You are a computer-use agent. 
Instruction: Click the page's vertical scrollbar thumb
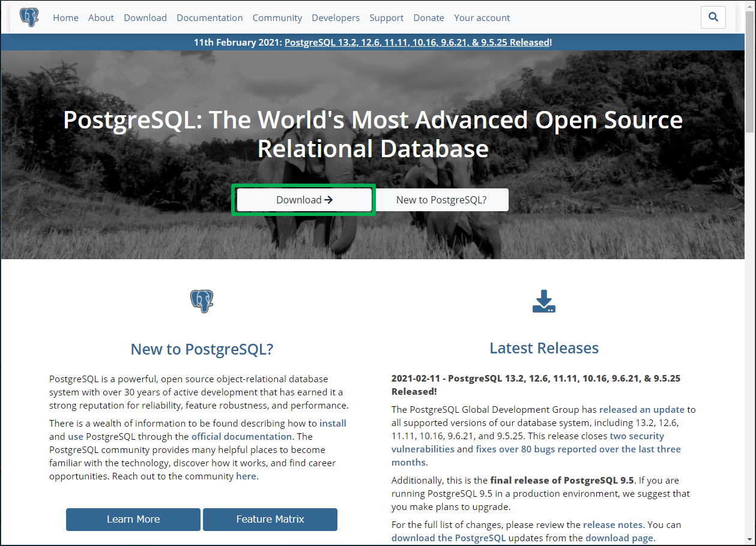coord(750,72)
